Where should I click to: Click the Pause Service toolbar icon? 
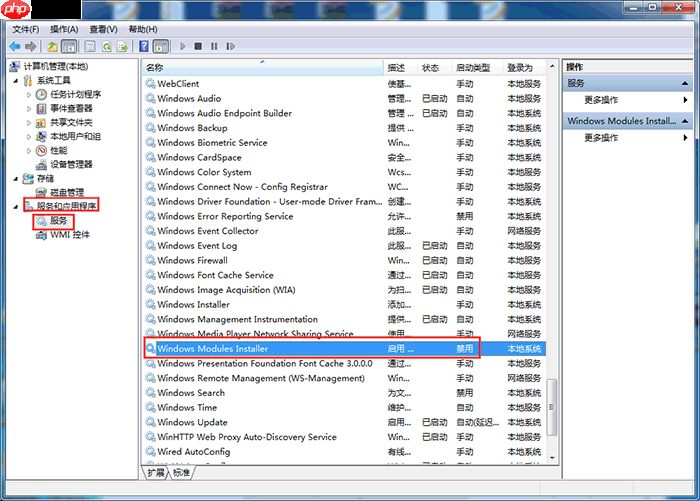coord(214,46)
